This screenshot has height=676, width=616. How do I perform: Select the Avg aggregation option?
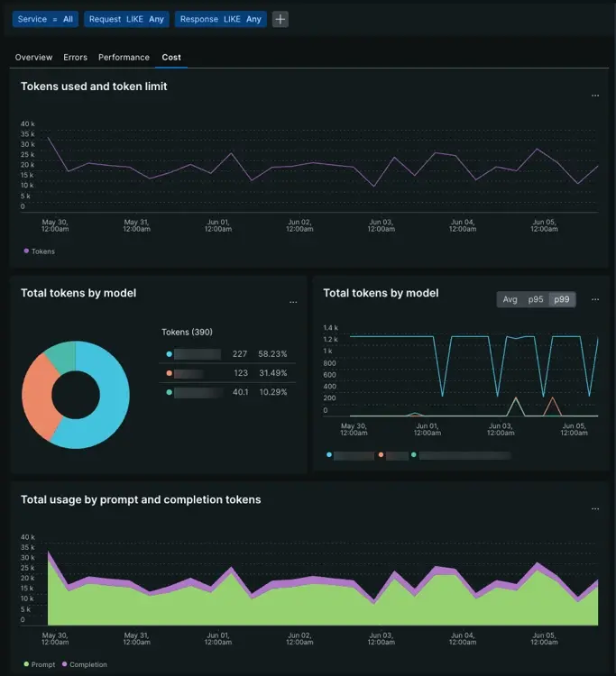(x=510, y=299)
